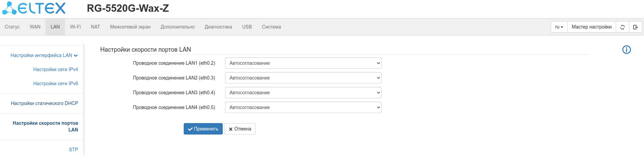This screenshot has height=160, width=644.
Task: Open LAN2 (eth0.3) speed dropdown
Action: (x=303, y=78)
